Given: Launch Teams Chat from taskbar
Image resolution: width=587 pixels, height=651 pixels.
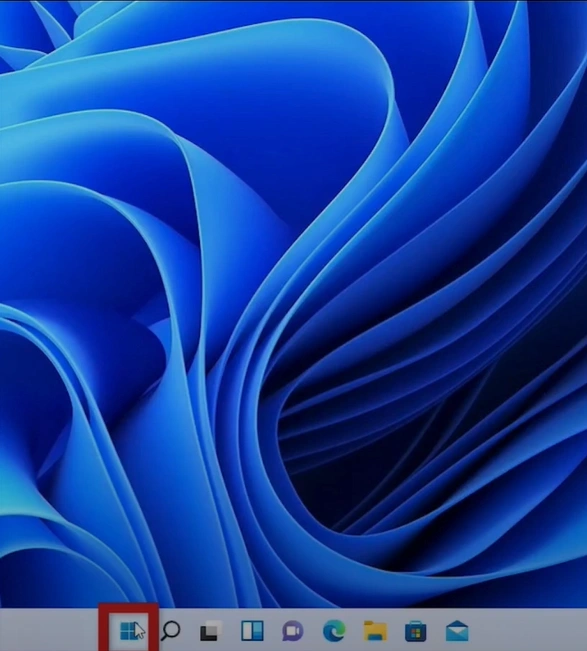Looking at the screenshot, I should [293, 631].
